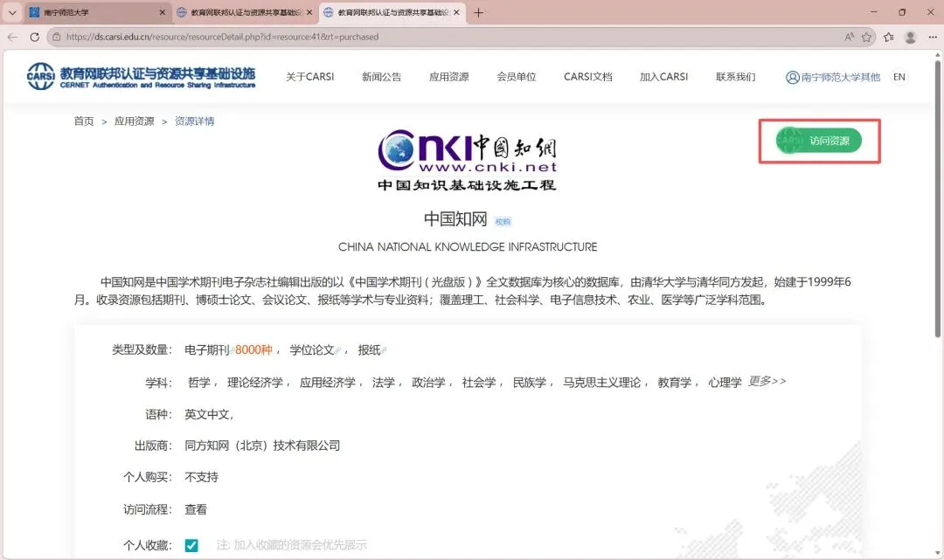944x560 pixels.
Task: Open the 新闻公告 menu
Action: point(381,77)
